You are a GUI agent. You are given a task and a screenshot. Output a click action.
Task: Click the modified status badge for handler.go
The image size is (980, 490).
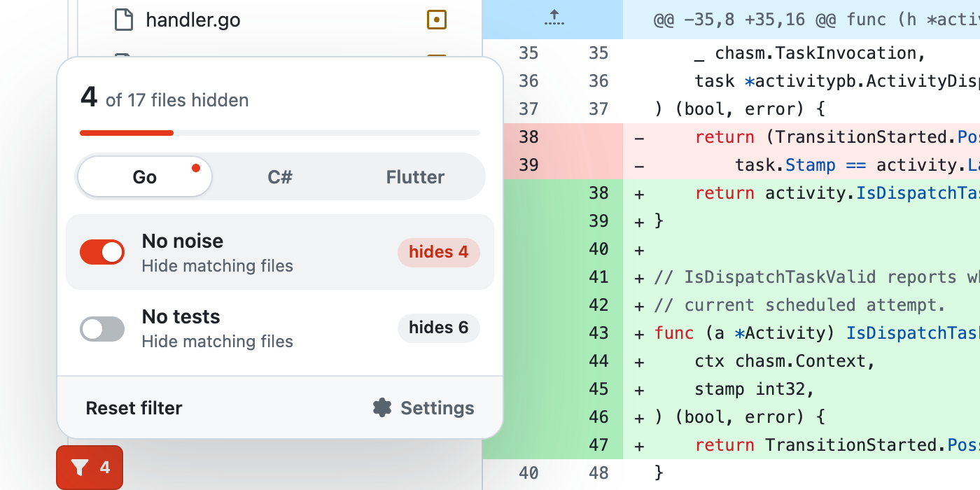tap(437, 20)
